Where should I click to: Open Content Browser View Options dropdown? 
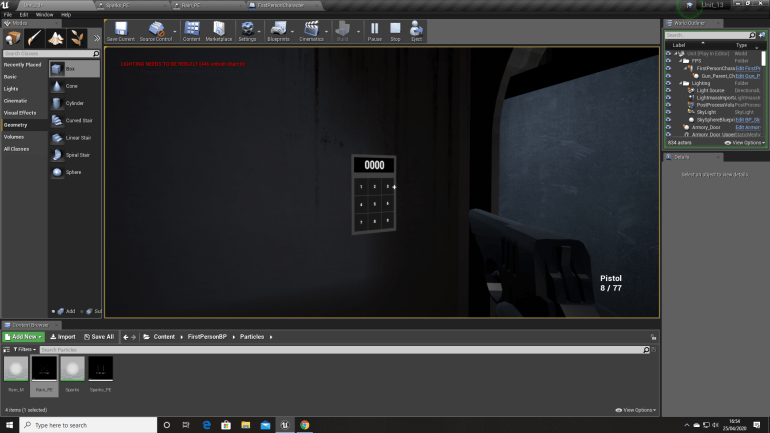[635, 410]
